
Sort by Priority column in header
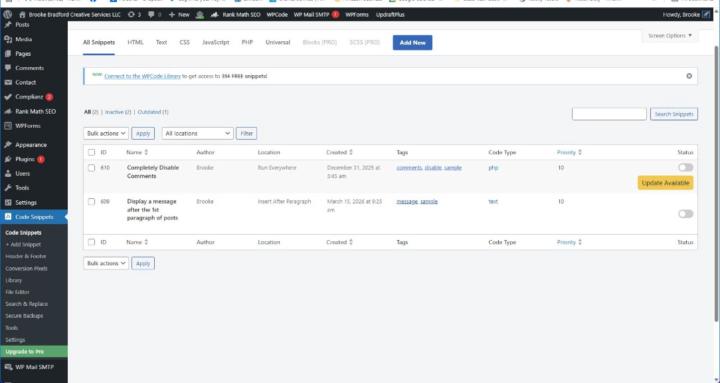569,152
